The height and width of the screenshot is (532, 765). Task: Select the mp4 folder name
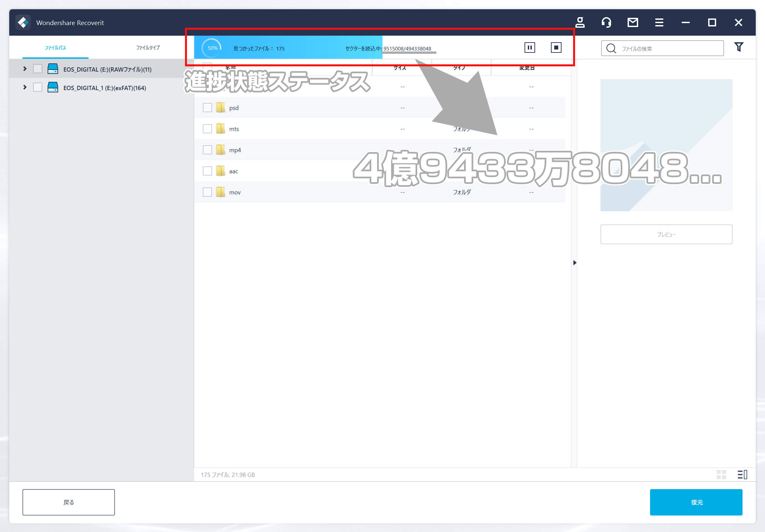(235, 150)
